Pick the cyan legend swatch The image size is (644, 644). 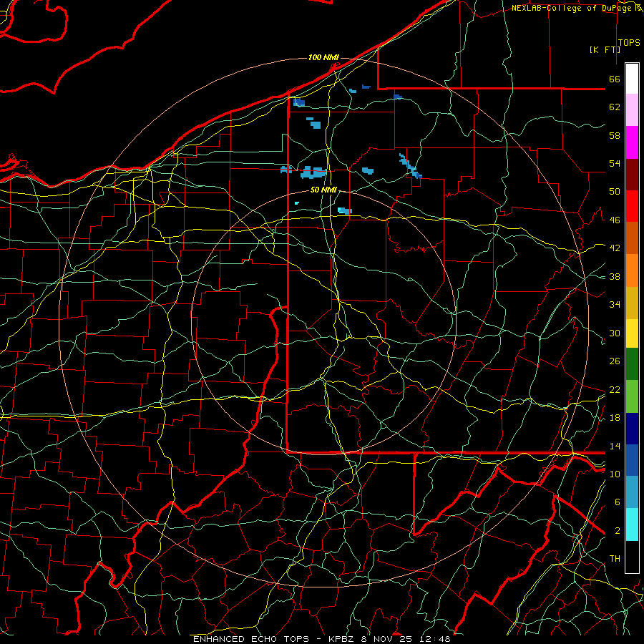coord(632,525)
